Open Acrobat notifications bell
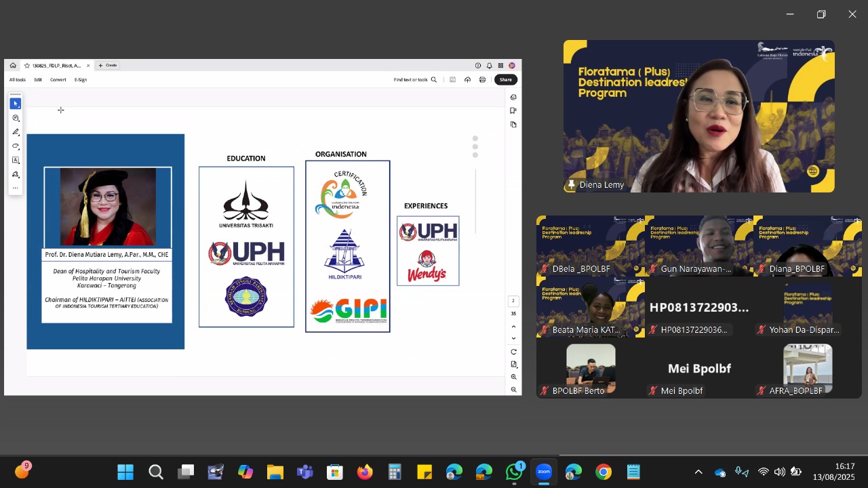Viewport: 868px width, 488px height. click(490, 66)
